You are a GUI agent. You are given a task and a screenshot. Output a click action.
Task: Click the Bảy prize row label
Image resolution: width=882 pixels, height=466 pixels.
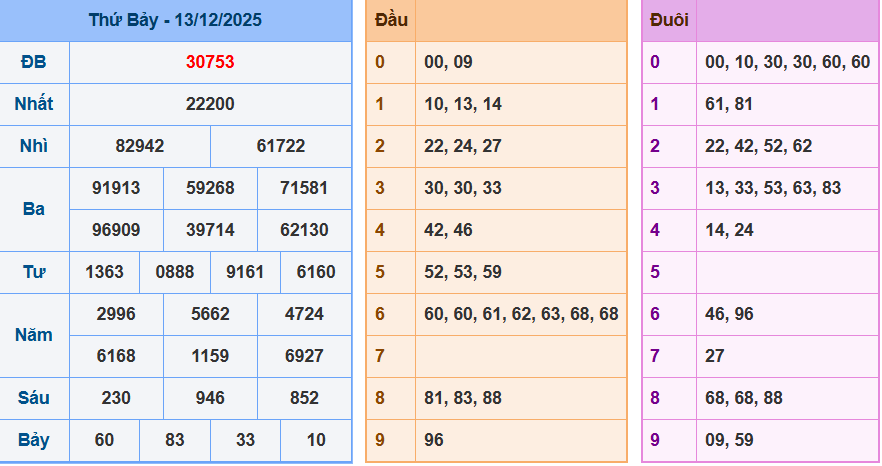[x=34, y=440]
